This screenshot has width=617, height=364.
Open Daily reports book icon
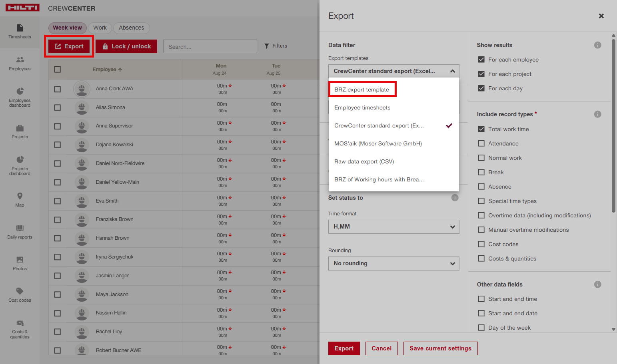tap(20, 228)
